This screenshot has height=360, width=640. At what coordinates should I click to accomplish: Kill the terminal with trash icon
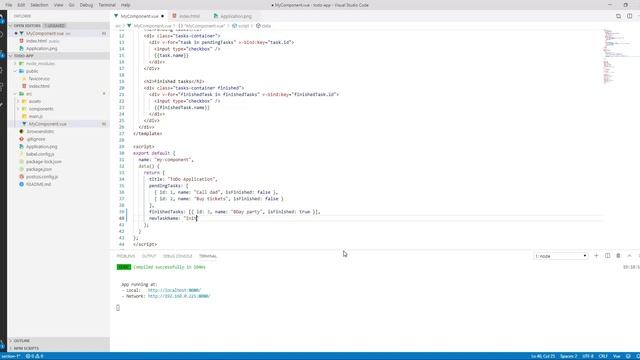(618, 256)
